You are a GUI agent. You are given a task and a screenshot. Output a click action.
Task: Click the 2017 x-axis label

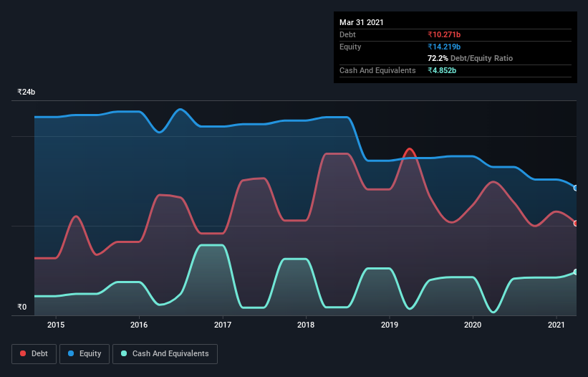(223, 325)
